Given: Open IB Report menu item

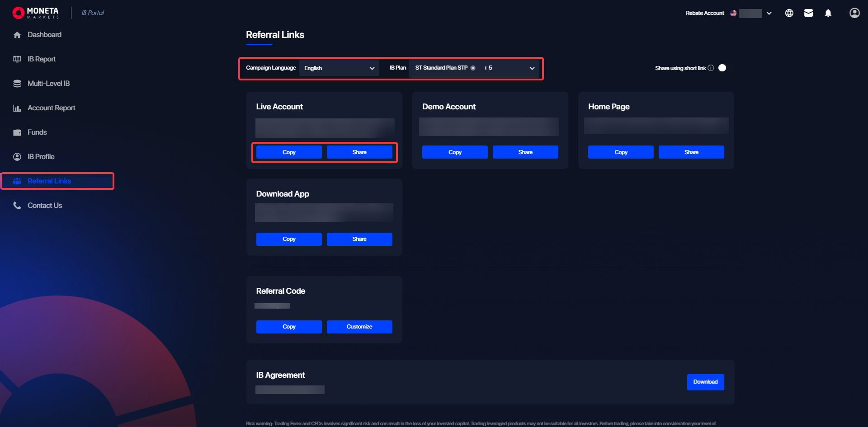Looking at the screenshot, I should coord(42,59).
